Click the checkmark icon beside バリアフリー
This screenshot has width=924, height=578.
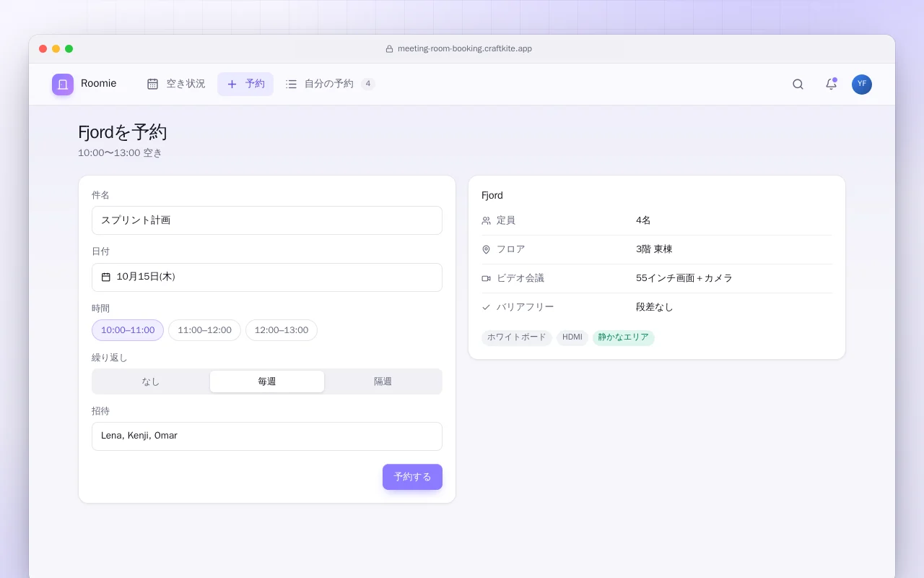[x=486, y=307]
